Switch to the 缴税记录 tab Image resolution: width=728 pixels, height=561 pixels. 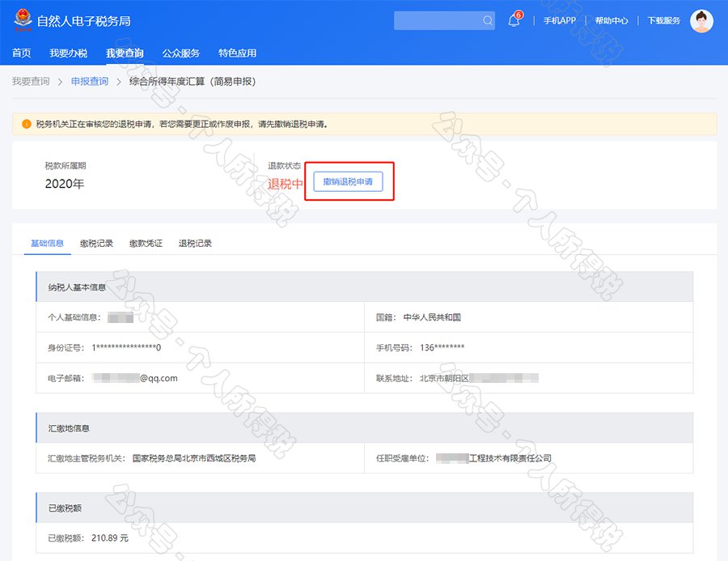pyautogui.click(x=96, y=244)
